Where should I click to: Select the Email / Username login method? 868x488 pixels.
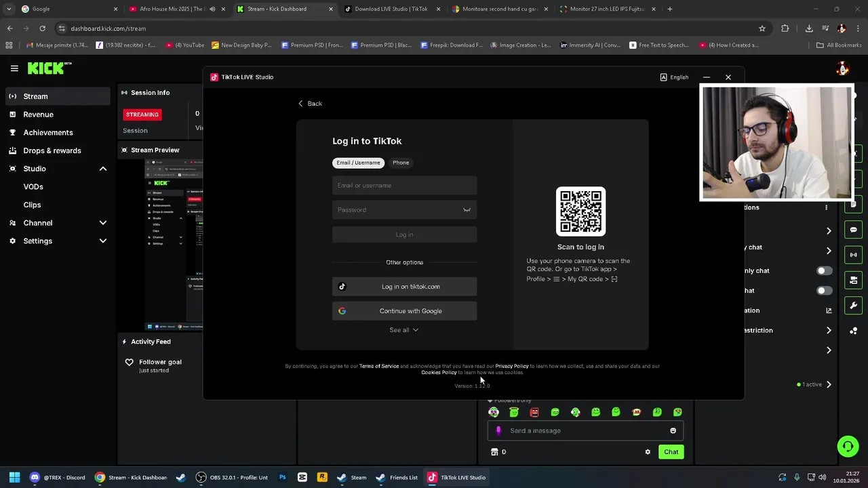358,163
